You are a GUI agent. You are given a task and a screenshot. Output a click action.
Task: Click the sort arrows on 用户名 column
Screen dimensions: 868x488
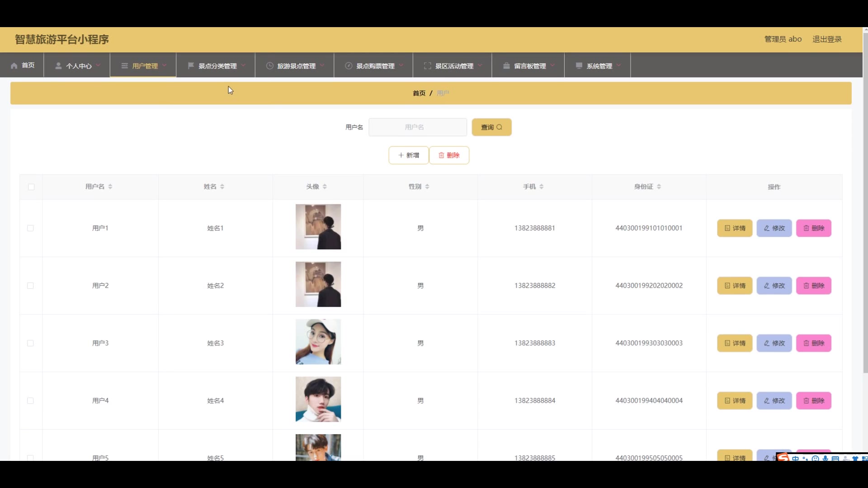[x=110, y=187]
